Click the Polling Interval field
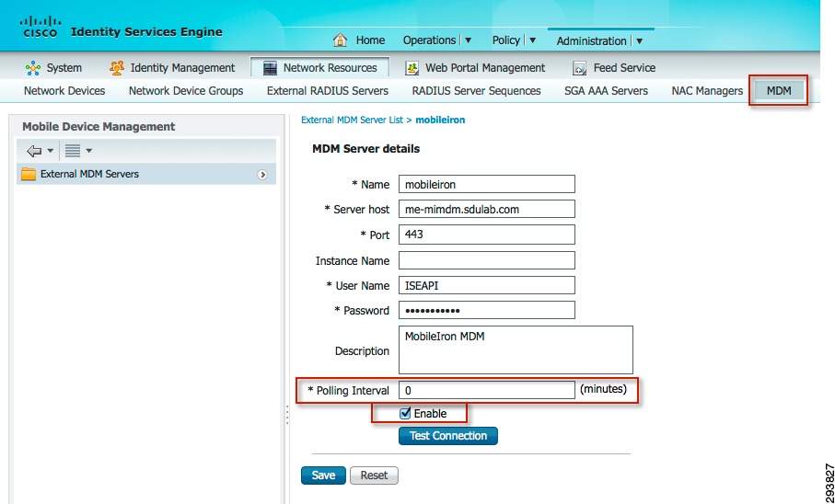Screen dimensions: 835x504 [487, 390]
